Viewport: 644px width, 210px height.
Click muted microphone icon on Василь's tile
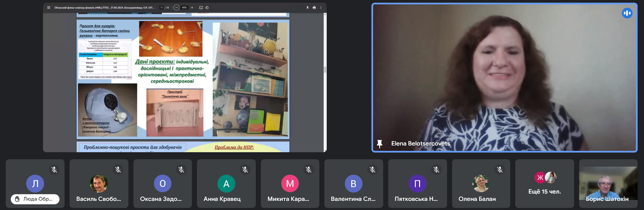(118, 170)
